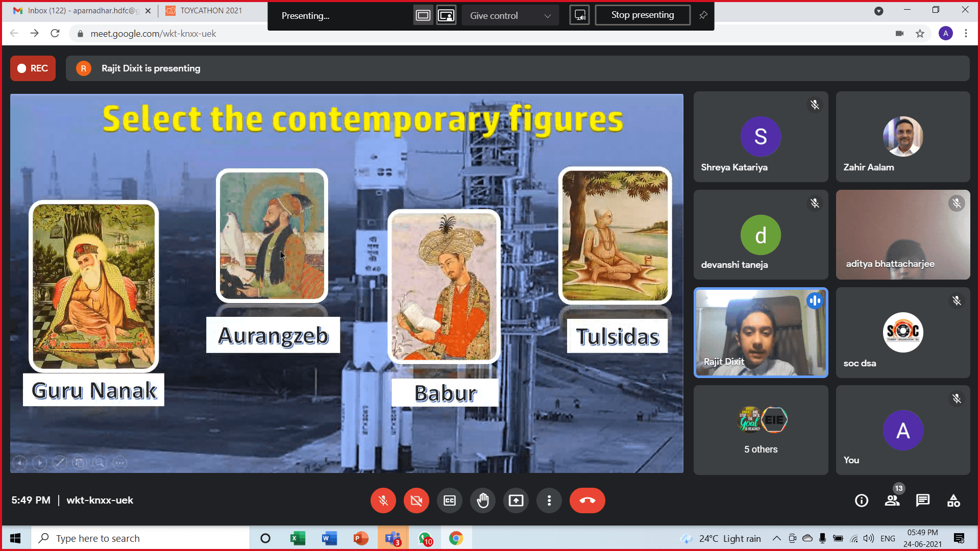
Task: Go to previous slide arrow
Action: coord(19,463)
